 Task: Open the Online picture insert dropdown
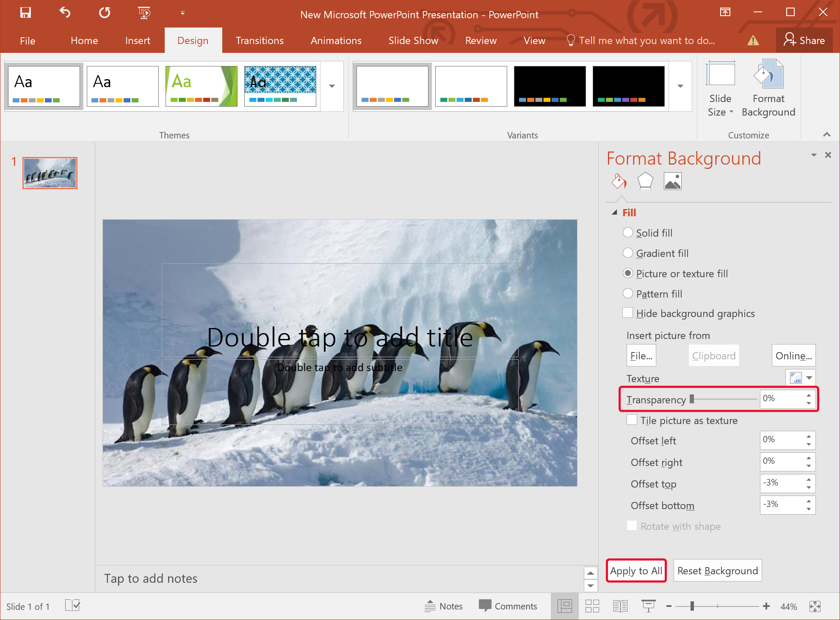point(793,355)
